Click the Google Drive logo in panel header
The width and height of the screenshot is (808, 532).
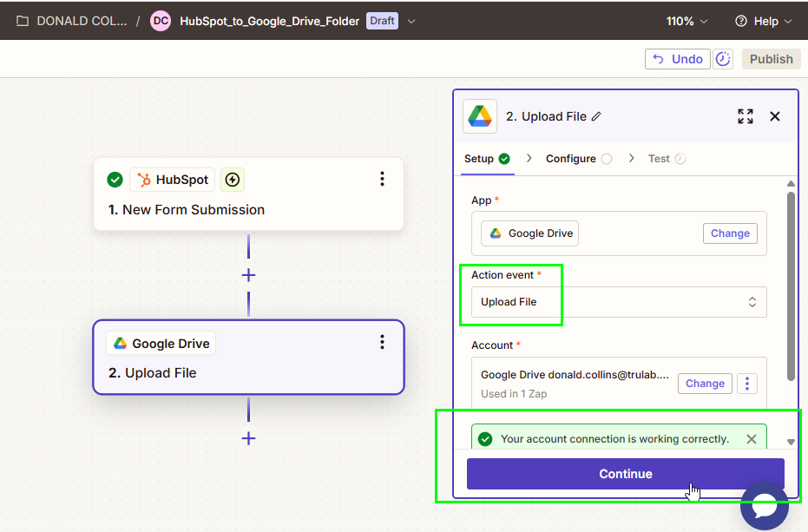[x=480, y=116]
